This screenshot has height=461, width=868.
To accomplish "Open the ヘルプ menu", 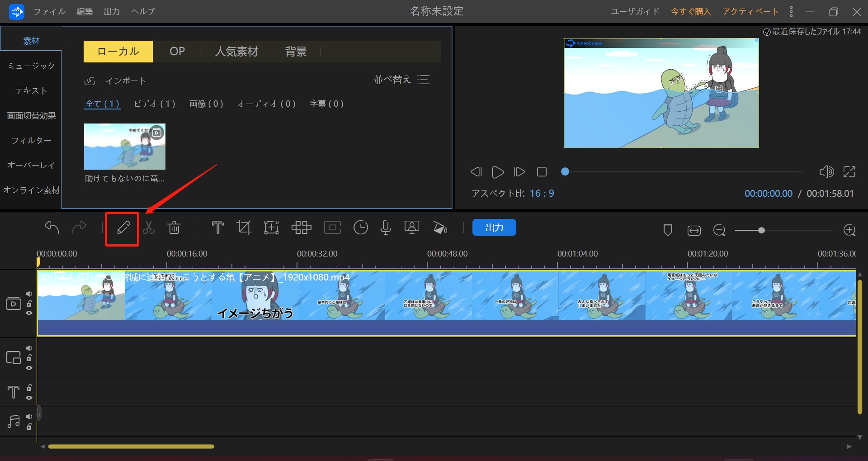I will point(143,11).
